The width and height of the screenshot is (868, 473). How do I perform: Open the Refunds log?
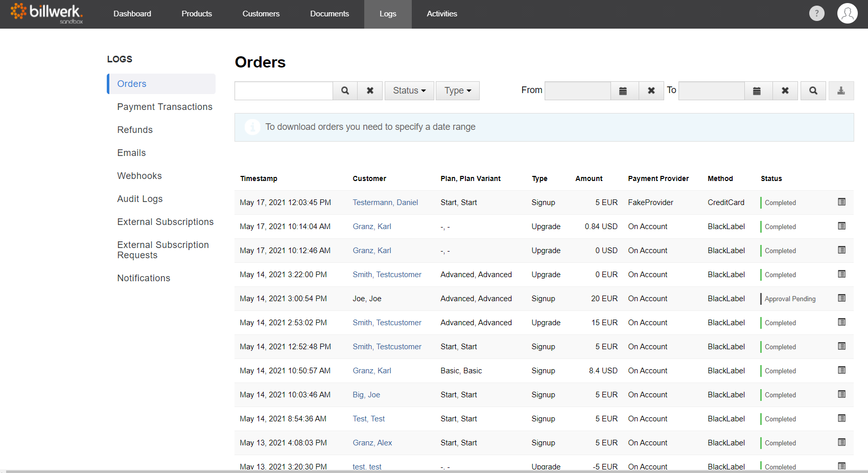tap(135, 130)
